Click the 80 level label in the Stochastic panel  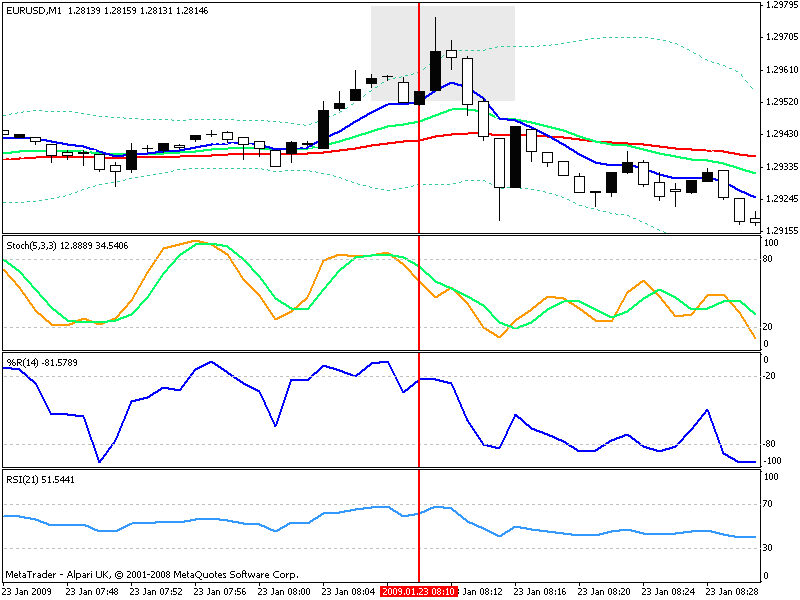pos(770,259)
